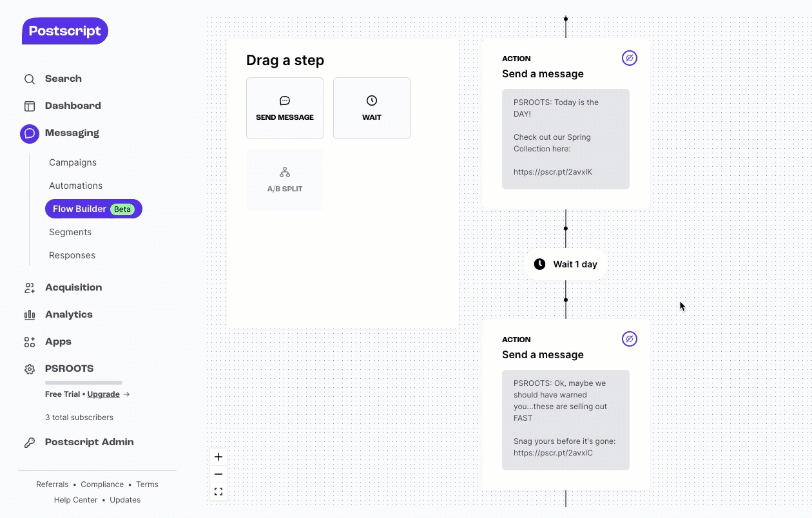This screenshot has height=518, width=812.
Task: Click the speech bubble icon on Send Message
Action: tap(285, 101)
